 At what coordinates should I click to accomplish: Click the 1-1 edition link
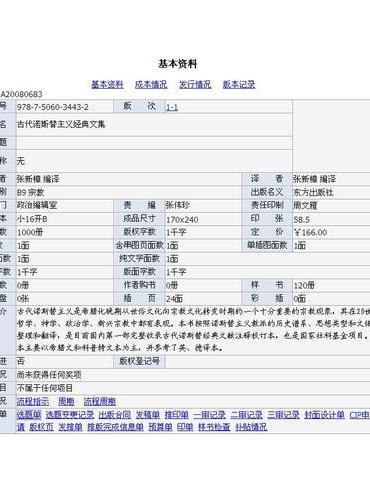coord(172,107)
